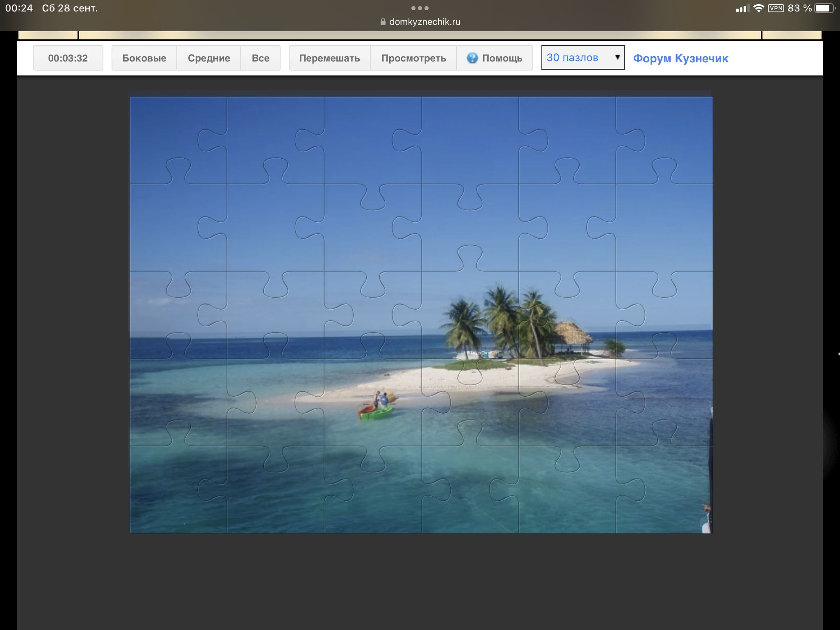Click the 00:03:32 timer display
This screenshot has height=630, width=840.
tap(68, 58)
